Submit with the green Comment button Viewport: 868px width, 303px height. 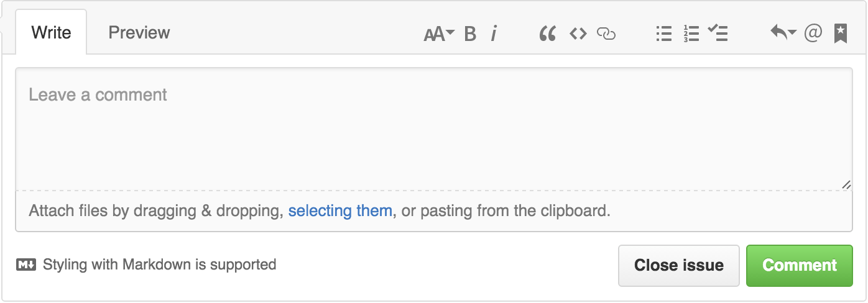(x=800, y=265)
